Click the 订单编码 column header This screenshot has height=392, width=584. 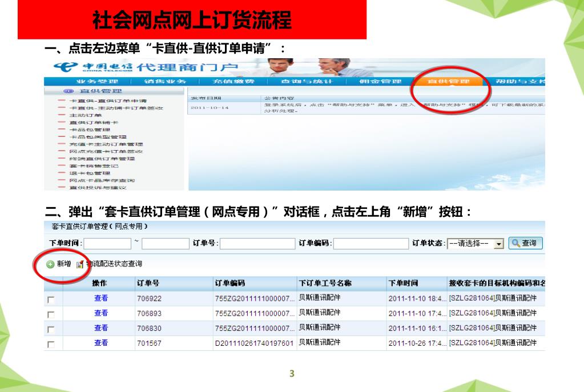coord(230,283)
